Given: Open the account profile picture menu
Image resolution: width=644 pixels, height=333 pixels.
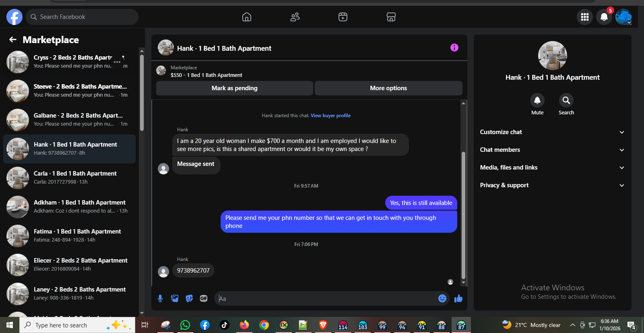Looking at the screenshot, I should click(x=623, y=17).
